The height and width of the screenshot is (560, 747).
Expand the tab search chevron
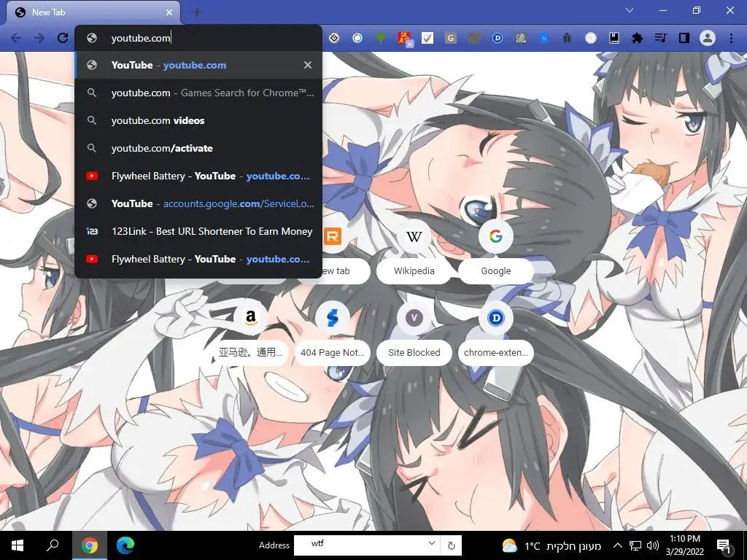click(x=630, y=10)
